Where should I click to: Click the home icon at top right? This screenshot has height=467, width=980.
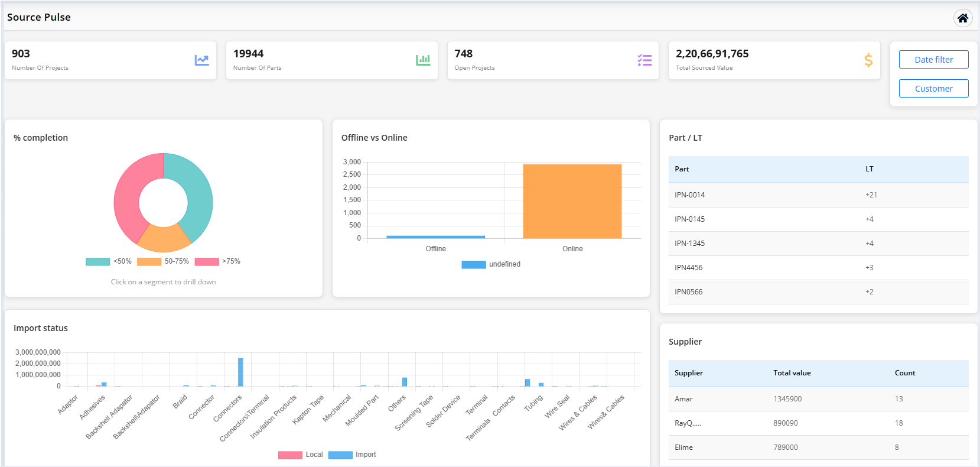962,18
